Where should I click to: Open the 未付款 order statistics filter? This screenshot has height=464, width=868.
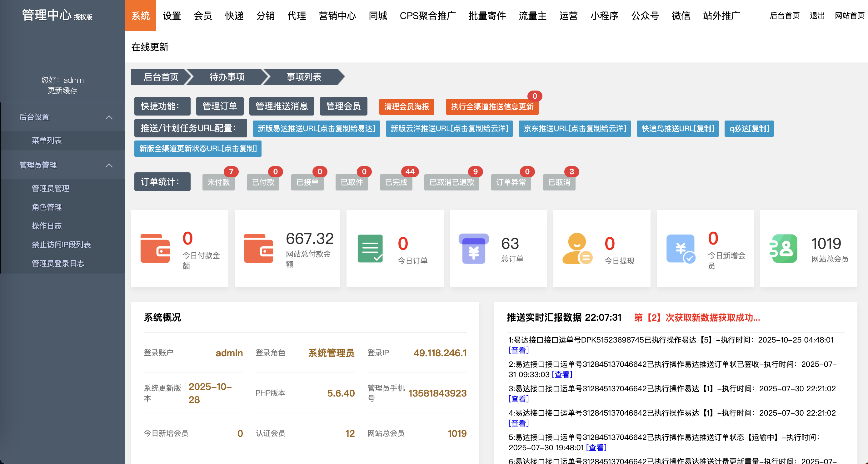click(x=218, y=182)
